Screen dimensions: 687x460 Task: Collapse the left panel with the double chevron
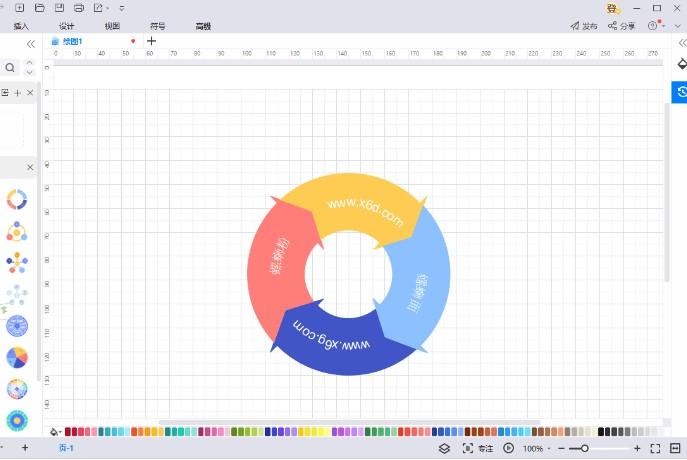click(x=31, y=44)
